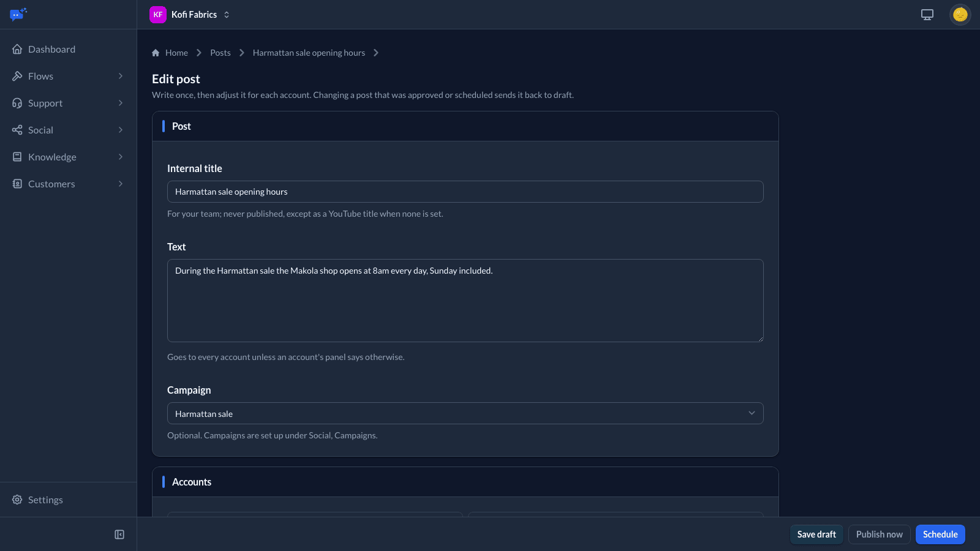Follow the Posts breadcrumb link
Viewport: 980px width, 551px height.
[x=221, y=53]
